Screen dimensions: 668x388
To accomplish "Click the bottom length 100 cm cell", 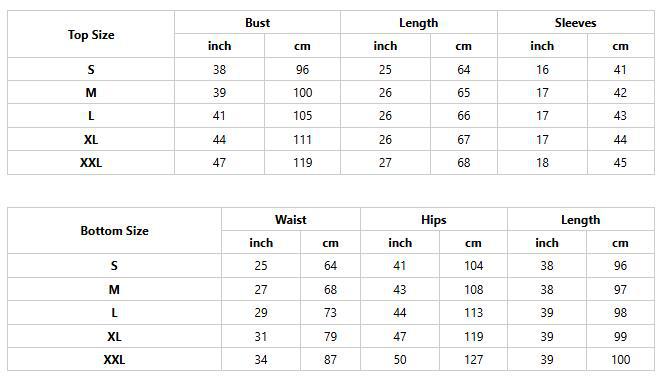I will (620, 359).
